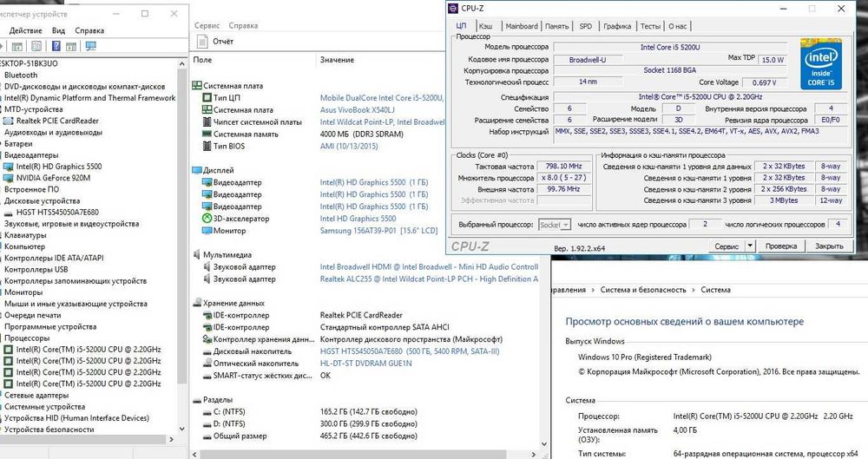Click the Тип BIOS chip icon

tap(207, 146)
